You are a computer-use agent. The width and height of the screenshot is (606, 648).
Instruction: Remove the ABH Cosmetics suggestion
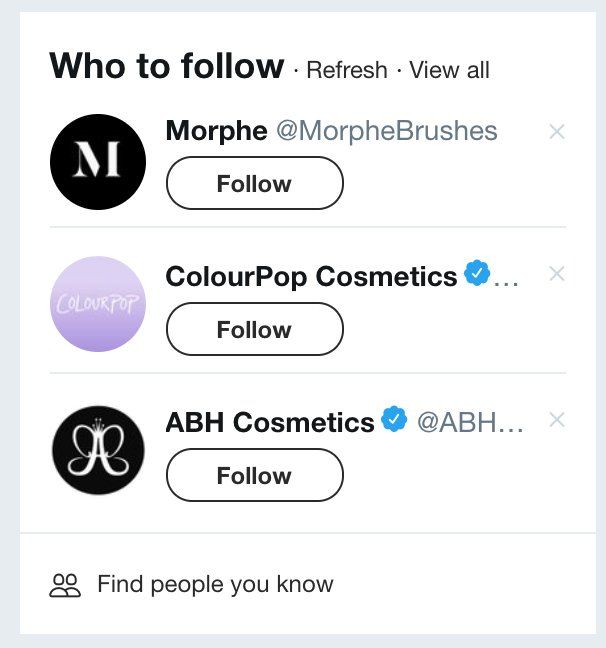pyautogui.click(x=557, y=420)
